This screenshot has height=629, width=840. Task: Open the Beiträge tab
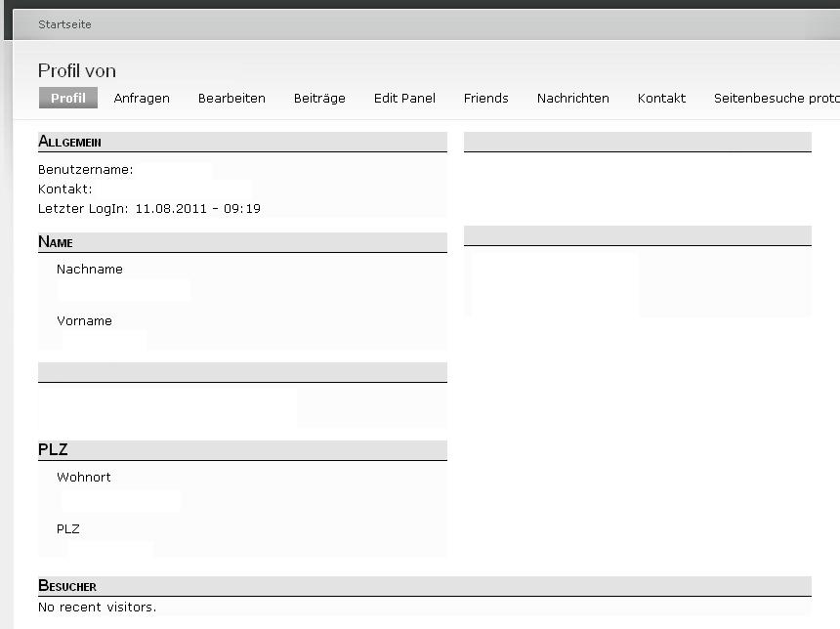pyautogui.click(x=319, y=99)
